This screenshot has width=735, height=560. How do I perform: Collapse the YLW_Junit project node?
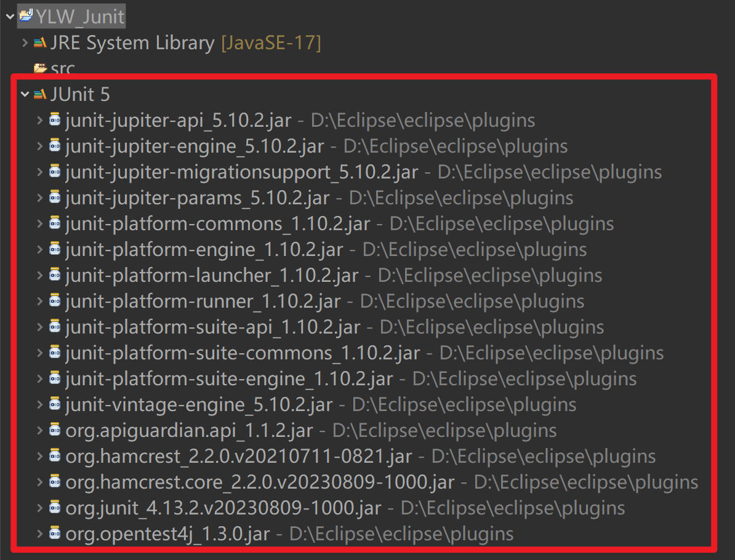[10, 17]
